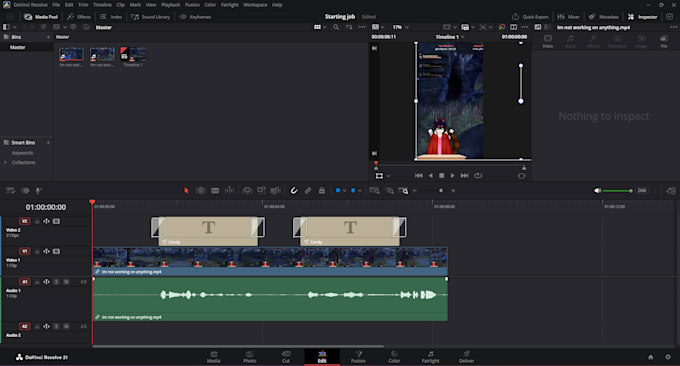The height and width of the screenshot is (366, 680).
Task: Solo the Audio 1 track
Action: coord(56,282)
